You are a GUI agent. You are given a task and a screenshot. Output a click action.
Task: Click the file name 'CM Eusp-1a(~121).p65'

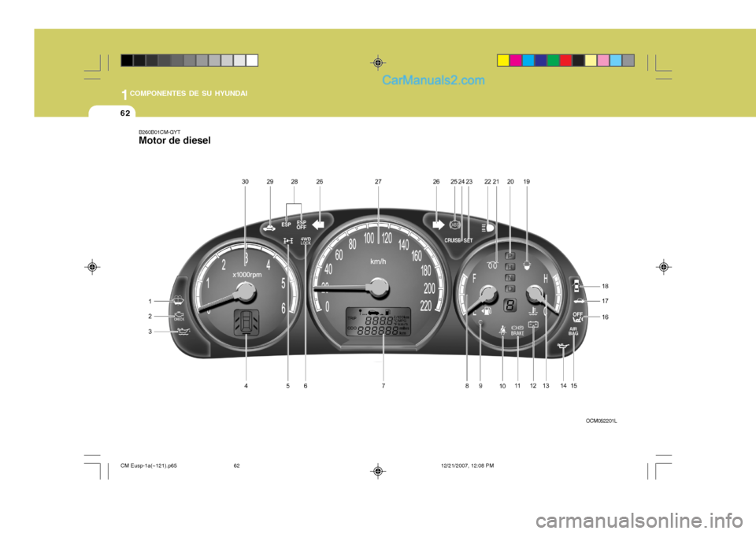[x=149, y=465]
